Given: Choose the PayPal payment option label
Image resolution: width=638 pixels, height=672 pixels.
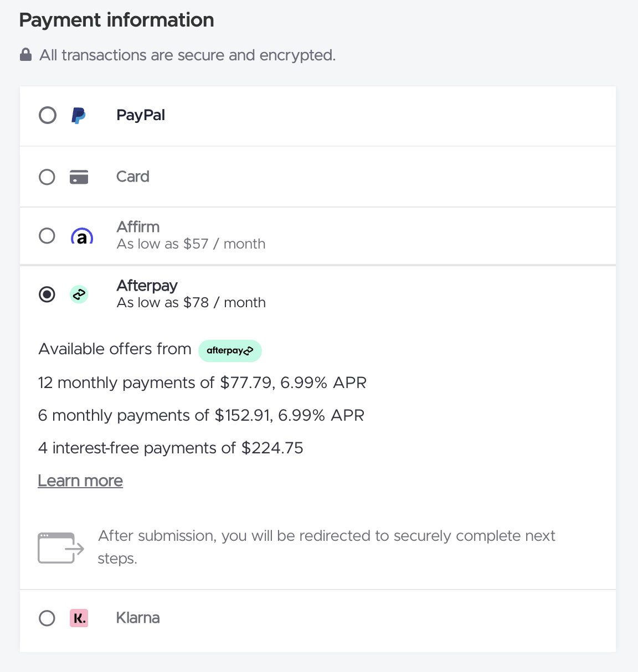Looking at the screenshot, I should [141, 115].
